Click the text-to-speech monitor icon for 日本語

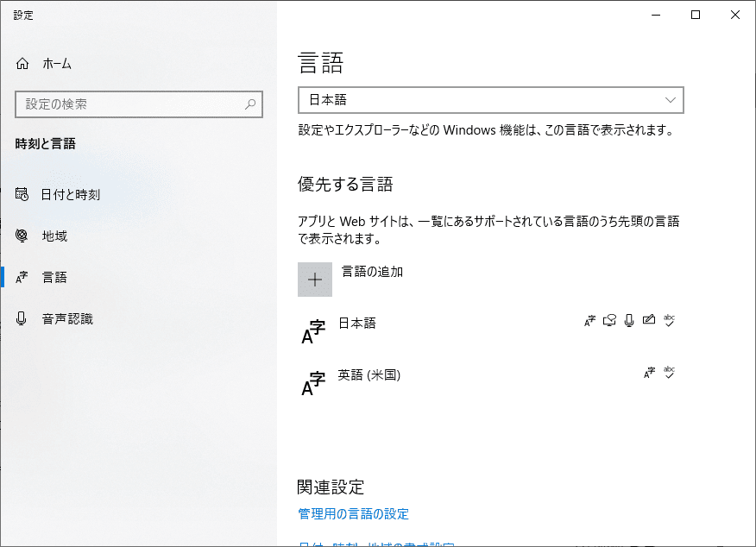coord(609,319)
